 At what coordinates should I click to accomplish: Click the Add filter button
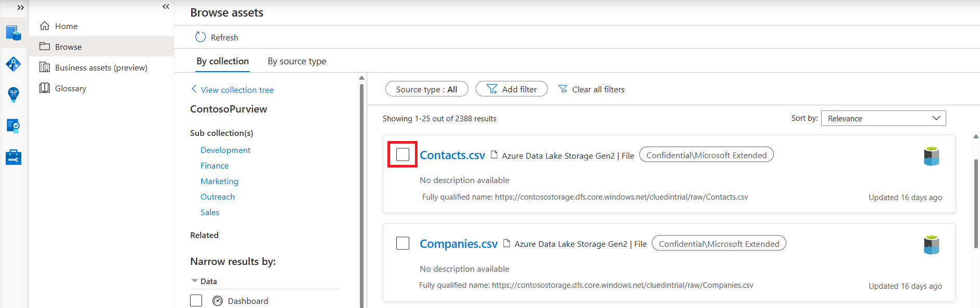click(512, 89)
